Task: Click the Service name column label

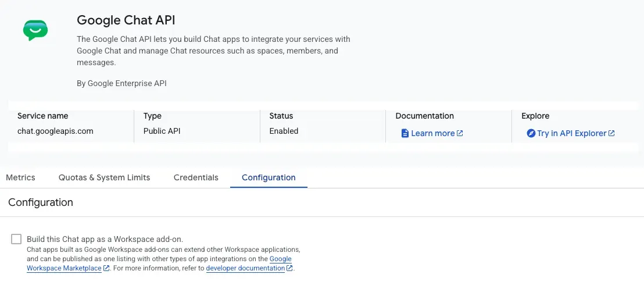Action: [x=42, y=116]
